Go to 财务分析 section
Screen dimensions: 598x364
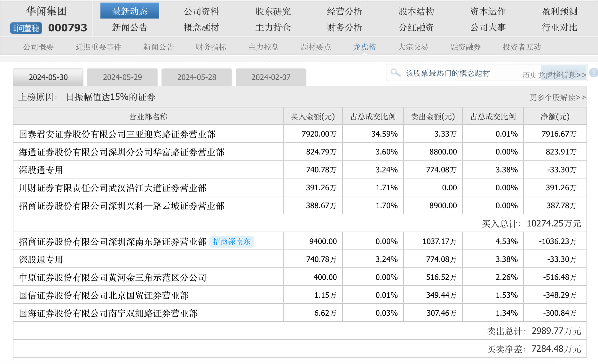tap(344, 28)
